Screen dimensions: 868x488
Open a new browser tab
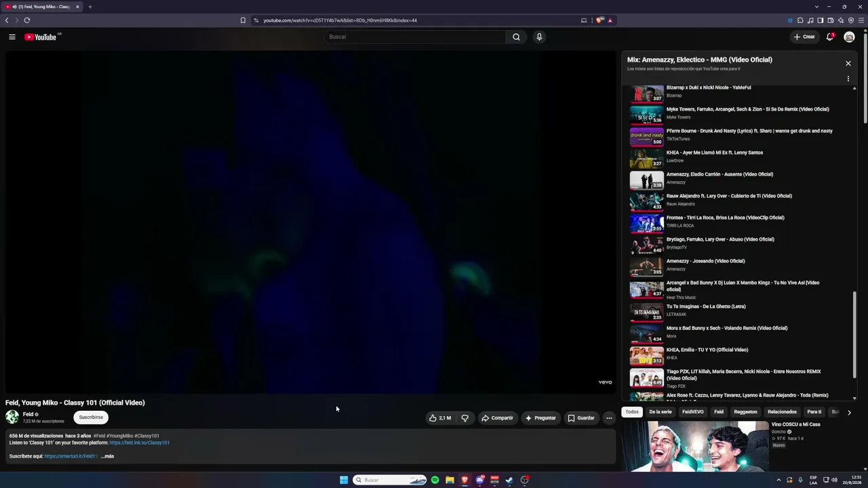click(x=90, y=7)
